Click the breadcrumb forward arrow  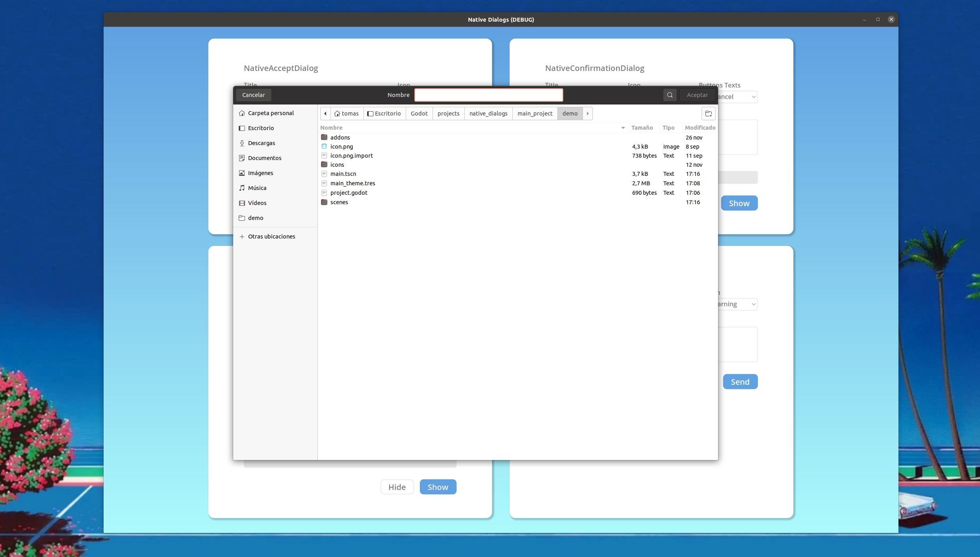coord(588,114)
